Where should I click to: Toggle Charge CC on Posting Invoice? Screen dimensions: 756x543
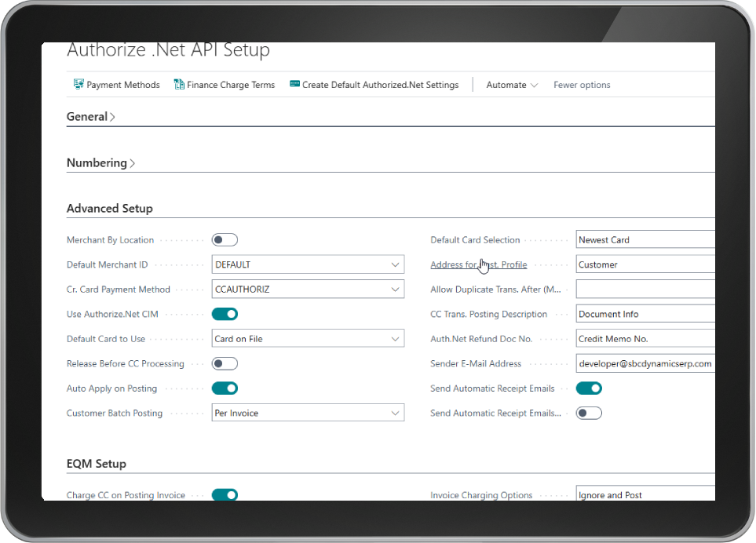click(225, 494)
